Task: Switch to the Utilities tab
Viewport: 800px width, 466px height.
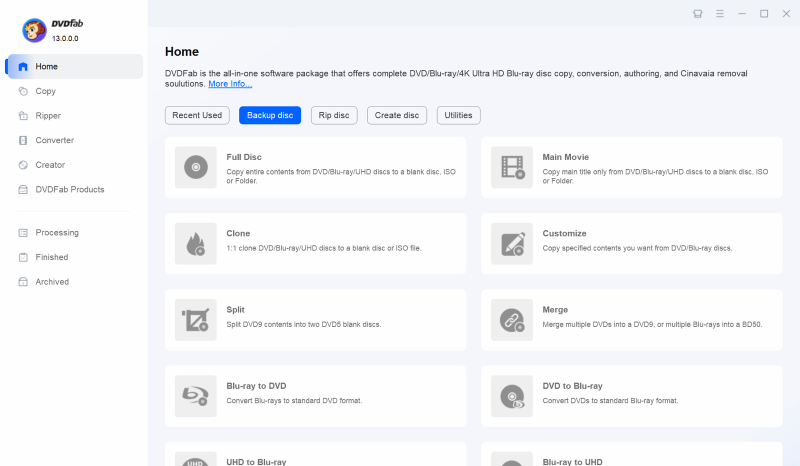Action: coord(458,115)
